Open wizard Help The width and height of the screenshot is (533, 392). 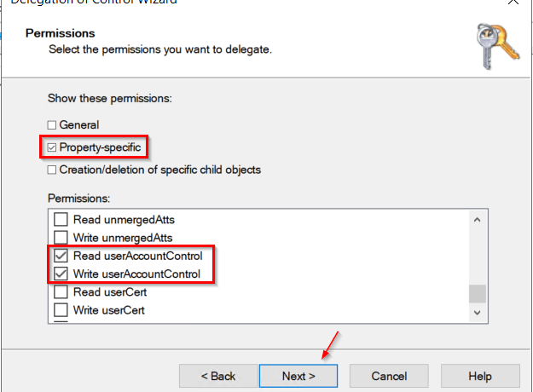pos(480,376)
